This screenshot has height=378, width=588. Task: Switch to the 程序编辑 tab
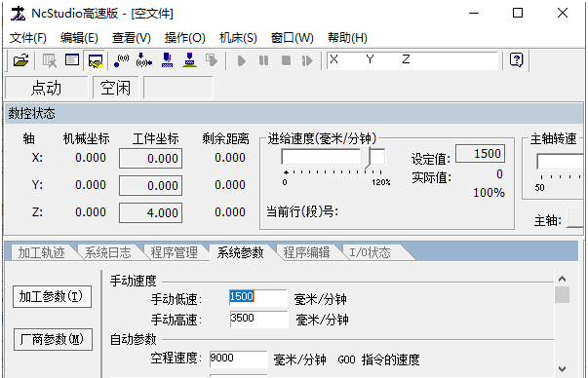point(306,252)
